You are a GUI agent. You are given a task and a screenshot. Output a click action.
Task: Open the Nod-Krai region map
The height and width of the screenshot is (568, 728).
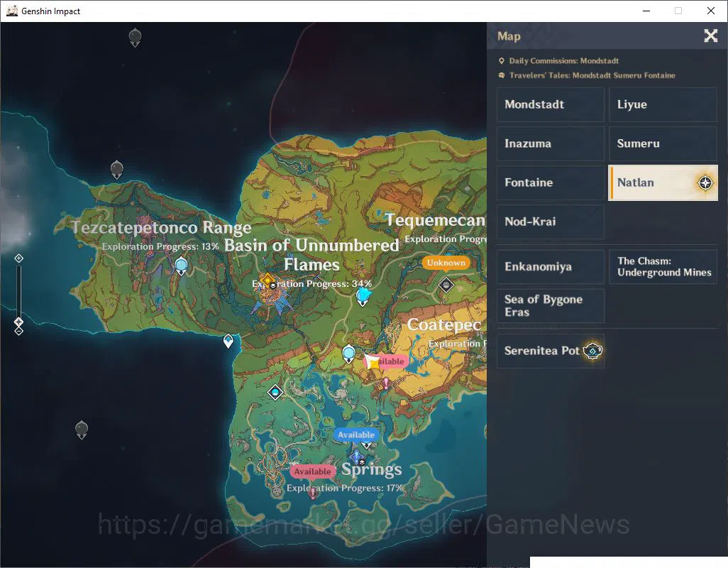click(550, 222)
